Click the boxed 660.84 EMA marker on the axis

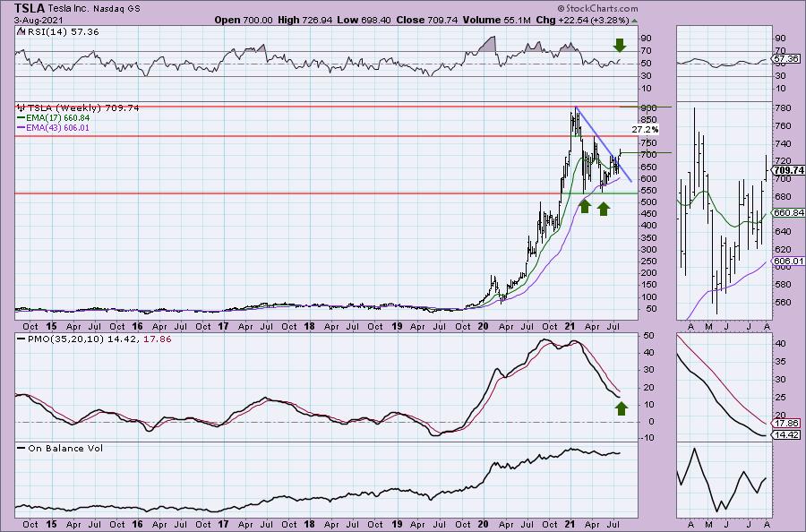tap(789, 213)
